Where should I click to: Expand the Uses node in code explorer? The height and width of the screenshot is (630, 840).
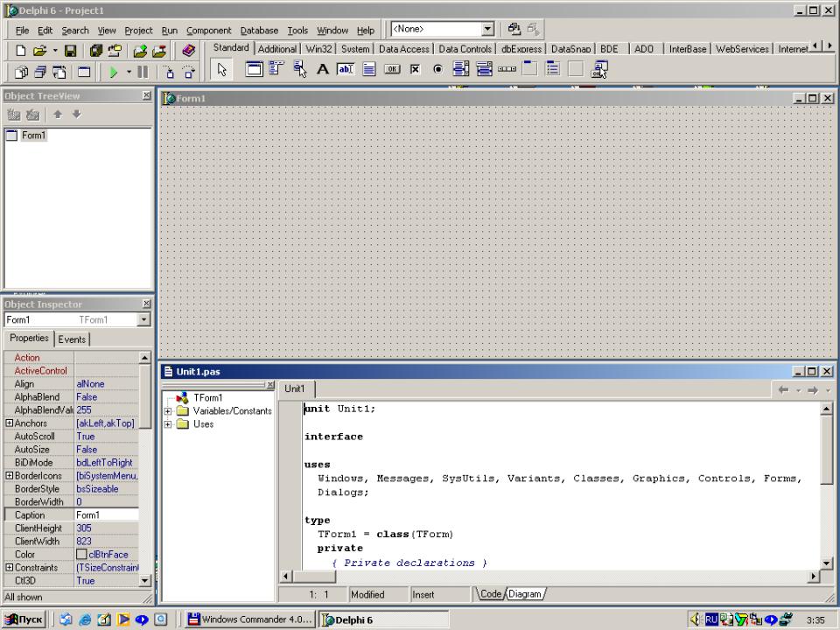(168, 424)
